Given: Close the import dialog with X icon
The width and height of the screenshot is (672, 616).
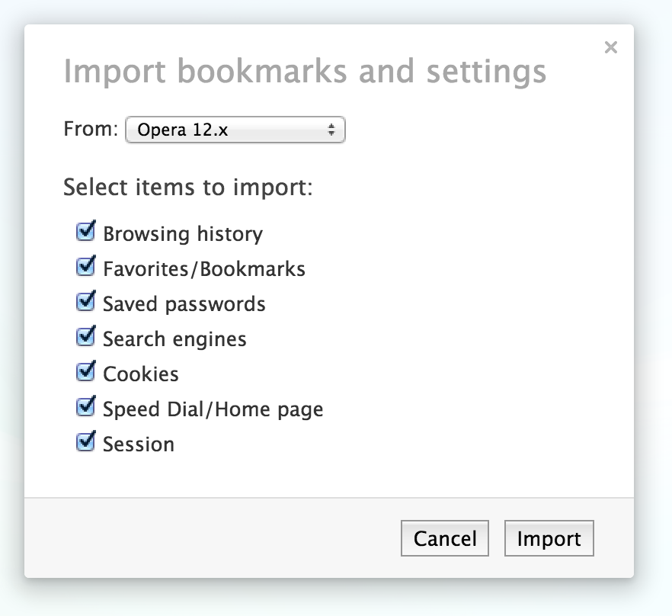Looking at the screenshot, I should coord(610,48).
